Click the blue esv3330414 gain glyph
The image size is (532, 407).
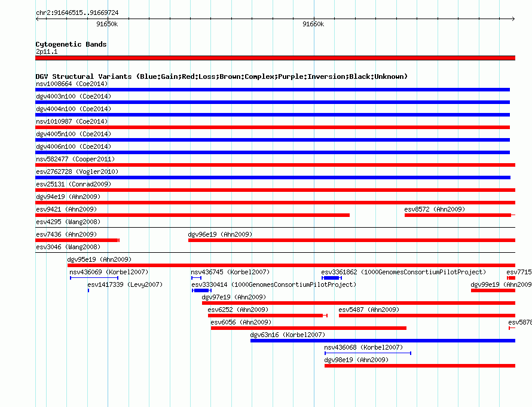click(x=201, y=290)
